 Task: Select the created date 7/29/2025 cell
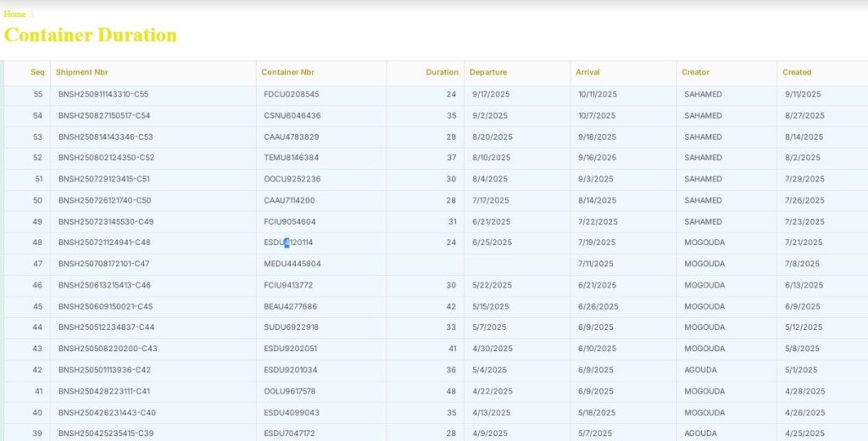(x=803, y=179)
